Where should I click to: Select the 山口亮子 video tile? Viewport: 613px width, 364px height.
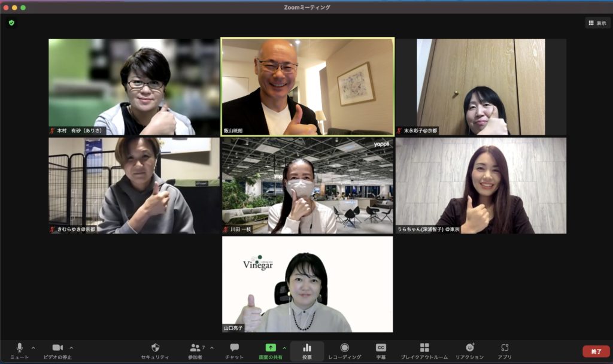(308, 284)
